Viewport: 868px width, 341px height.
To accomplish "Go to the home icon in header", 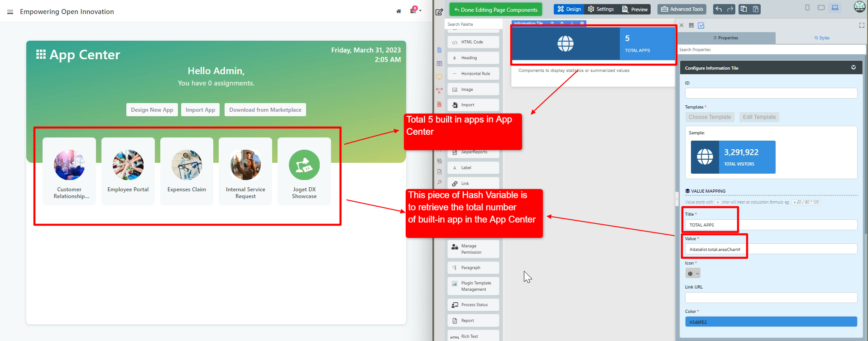I will click(x=398, y=11).
